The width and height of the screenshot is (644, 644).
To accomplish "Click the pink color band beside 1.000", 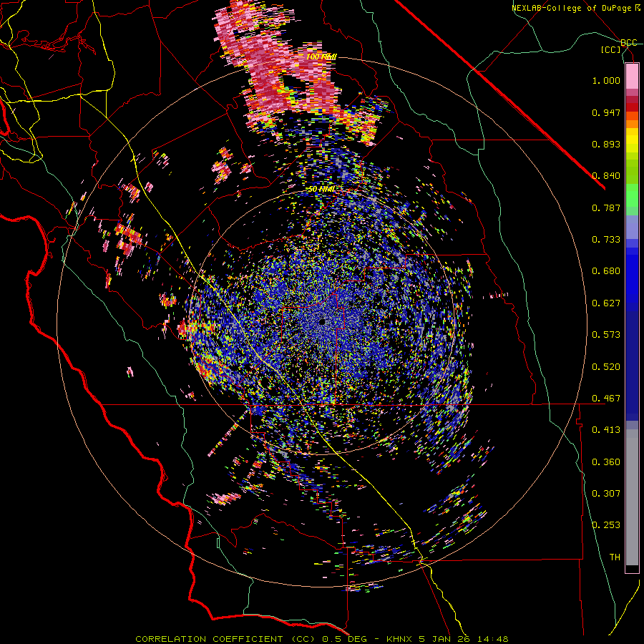I will tap(632, 77).
